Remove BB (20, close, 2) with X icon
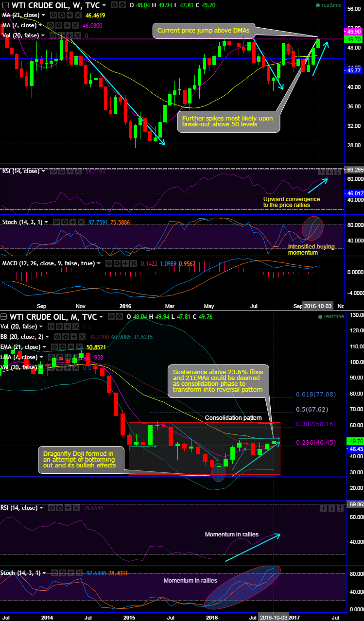 [82, 336]
